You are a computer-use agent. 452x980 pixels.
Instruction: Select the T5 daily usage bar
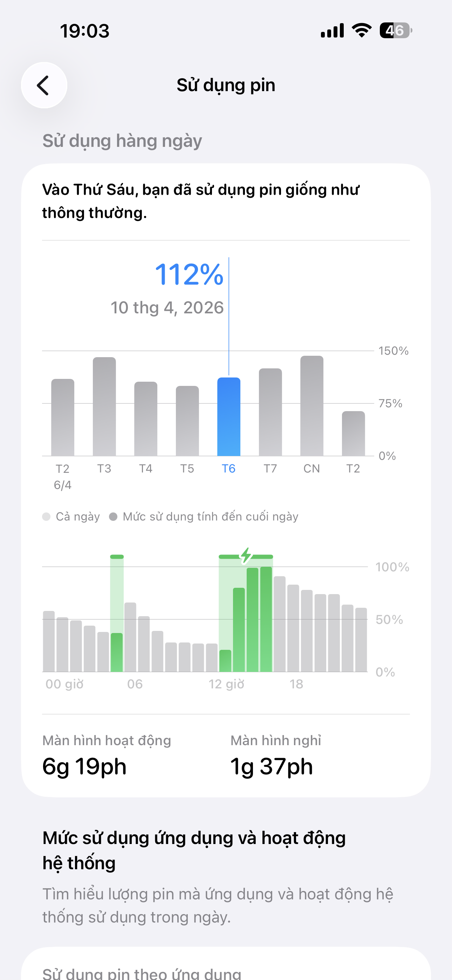(x=187, y=420)
